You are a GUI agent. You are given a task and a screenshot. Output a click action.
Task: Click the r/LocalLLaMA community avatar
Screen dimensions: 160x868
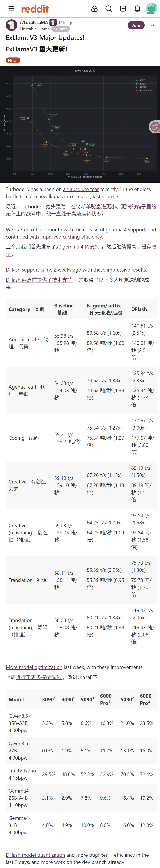click(12, 25)
